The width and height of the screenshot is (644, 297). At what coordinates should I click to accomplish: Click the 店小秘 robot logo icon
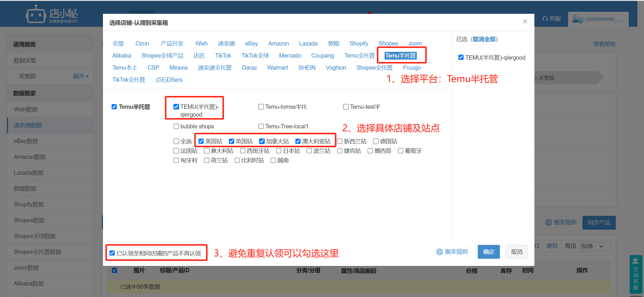click(x=36, y=14)
